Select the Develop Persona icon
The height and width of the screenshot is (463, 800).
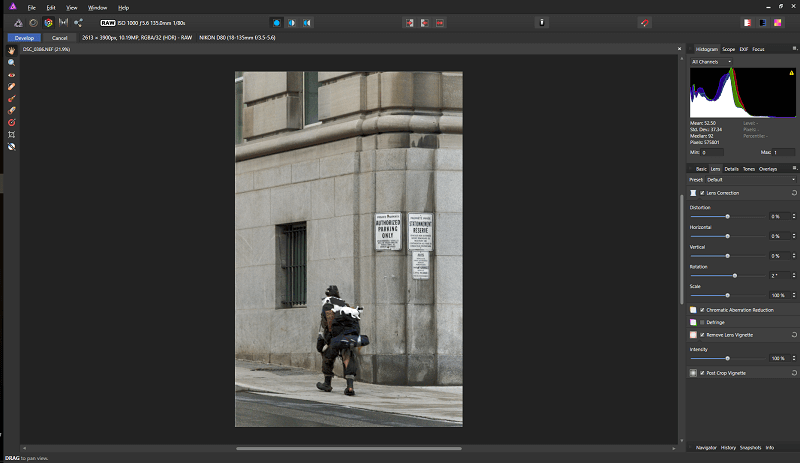(48, 23)
